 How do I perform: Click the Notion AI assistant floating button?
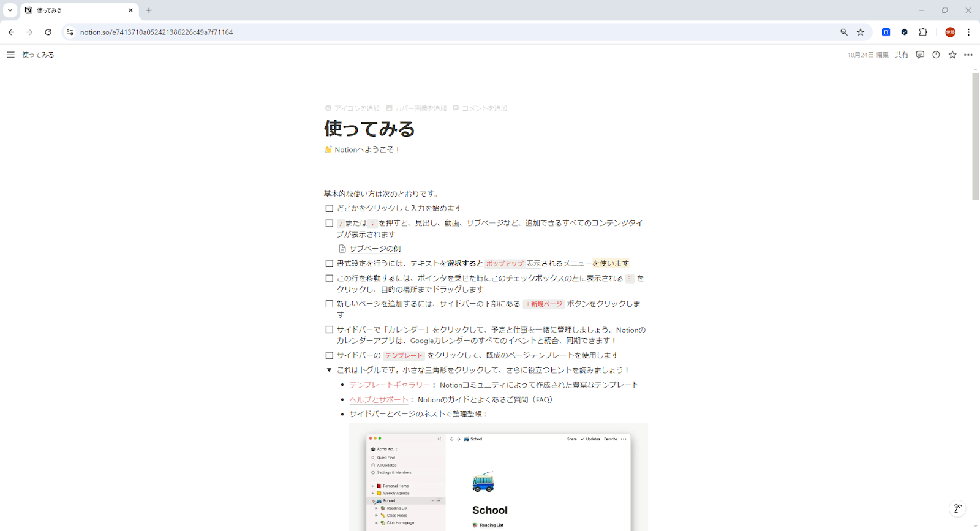(x=957, y=508)
